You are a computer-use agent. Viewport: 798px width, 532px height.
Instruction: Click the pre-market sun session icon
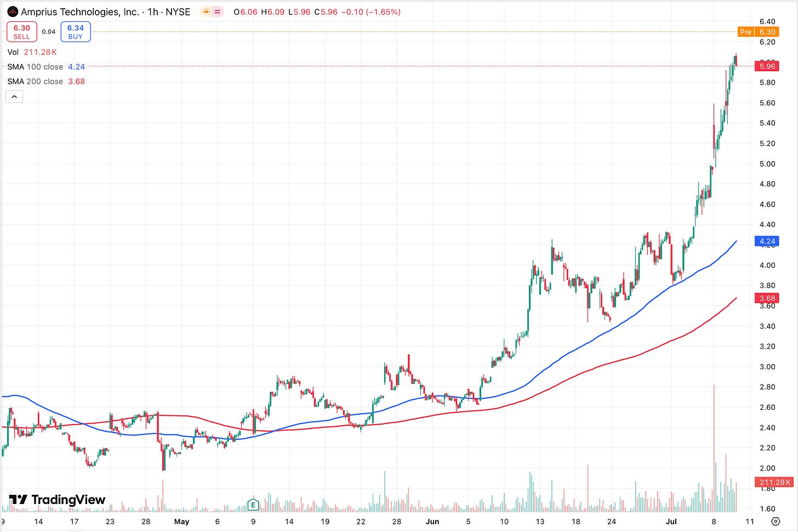pyautogui.click(x=206, y=12)
